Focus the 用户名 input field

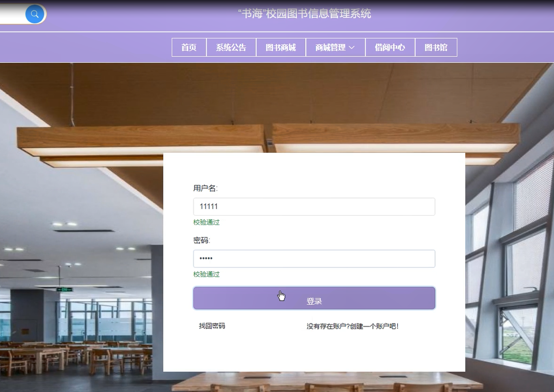(x=314, y=207)
